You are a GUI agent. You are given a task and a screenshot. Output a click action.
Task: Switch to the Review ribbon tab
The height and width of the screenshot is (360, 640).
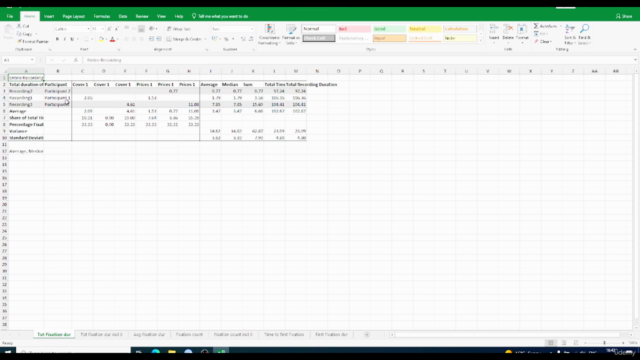point(142,16)
